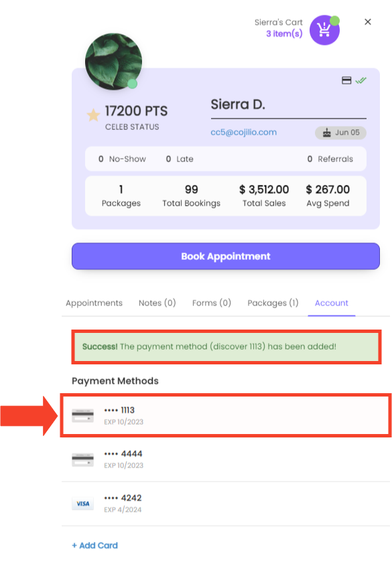Click the birthday cake Jun 05 badge

(341, 133)
